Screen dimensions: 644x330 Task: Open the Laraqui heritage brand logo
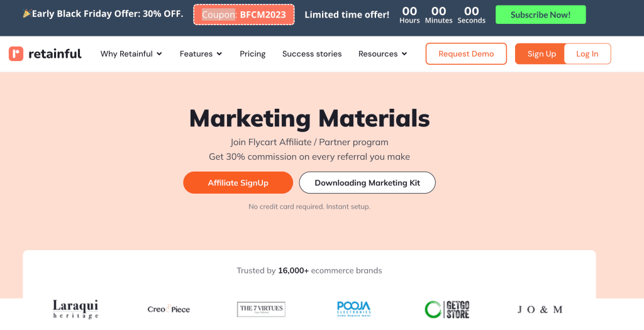pyautogui.click(x=75, y=309)
